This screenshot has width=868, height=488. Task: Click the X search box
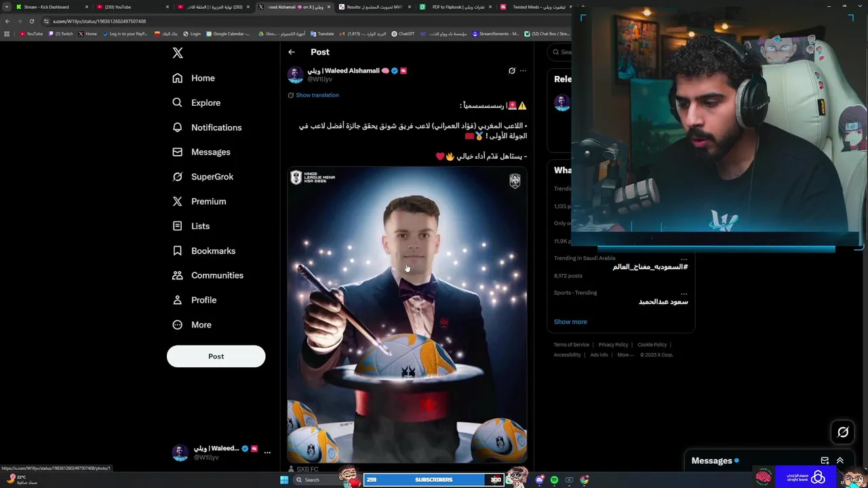(x=561, y=52)
